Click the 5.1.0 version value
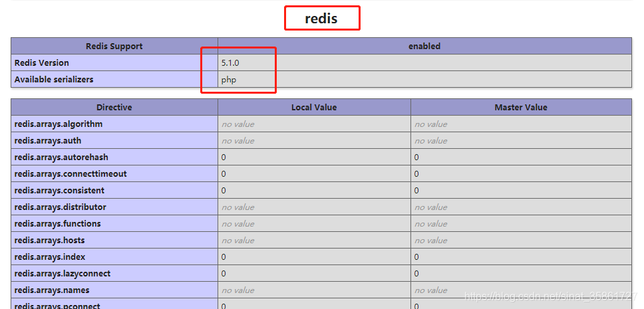 tap(230, 62)
